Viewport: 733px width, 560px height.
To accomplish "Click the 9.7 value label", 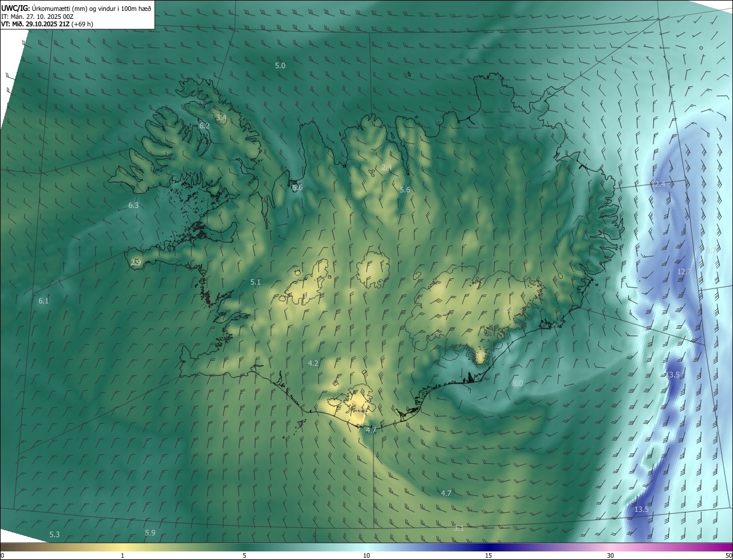I will point(711,251).
